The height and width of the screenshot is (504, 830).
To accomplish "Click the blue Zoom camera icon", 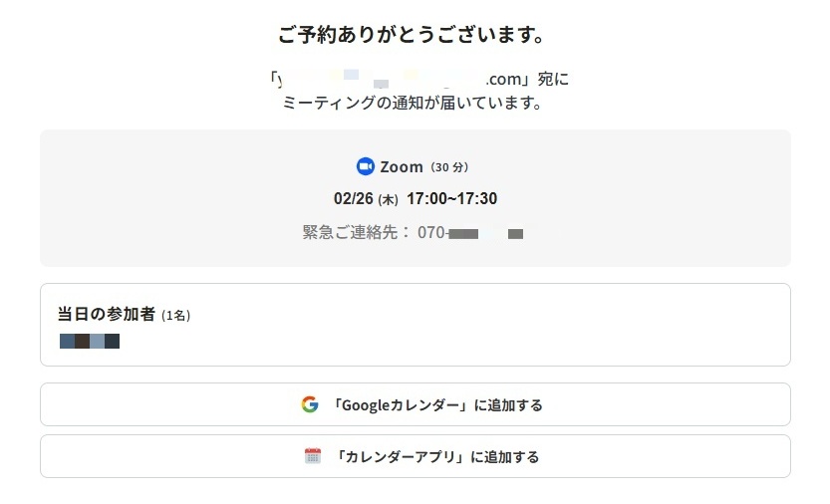I will [365, 166].
